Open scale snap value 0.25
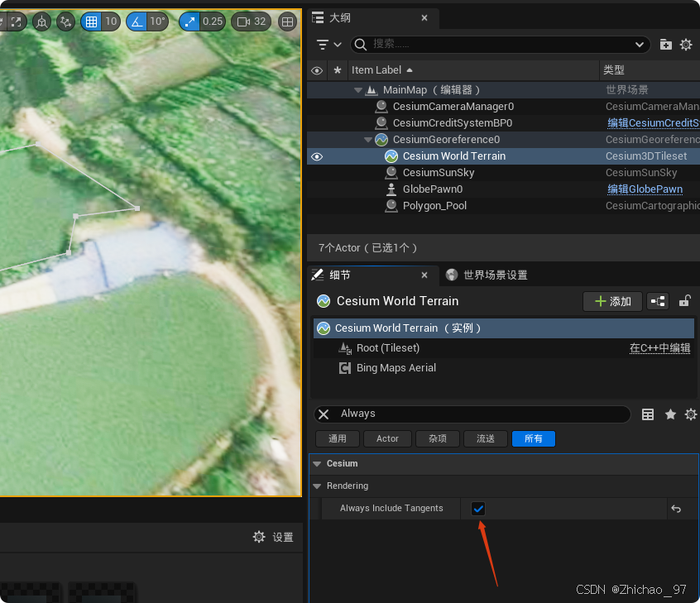The height and width of the screenshot is (603, 700). click(212, 22)
